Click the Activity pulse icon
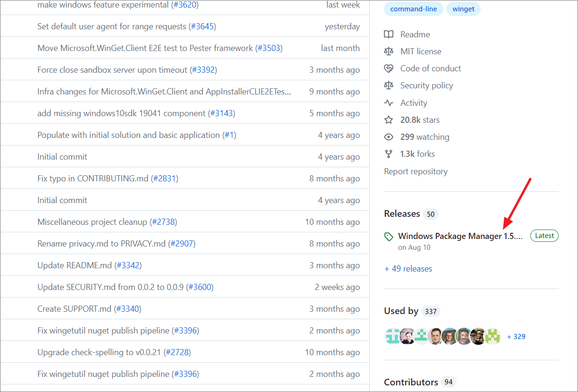 click(389, 103)
